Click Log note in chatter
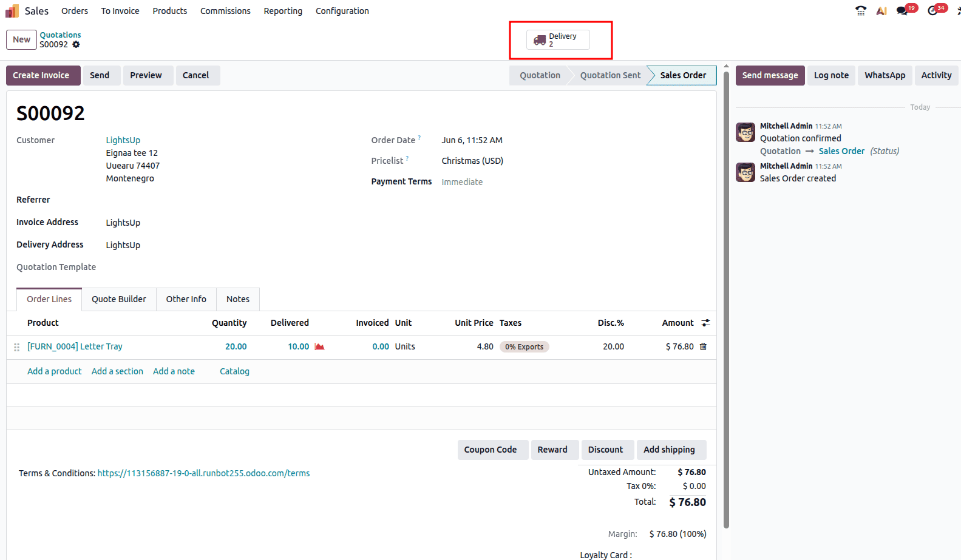 point(831,75)
